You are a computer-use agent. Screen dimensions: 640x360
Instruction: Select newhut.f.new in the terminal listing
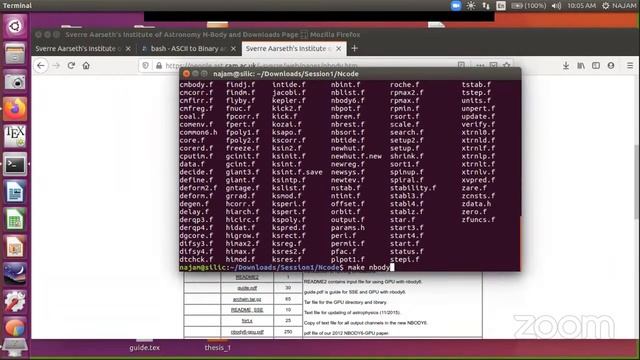point(356,156)
